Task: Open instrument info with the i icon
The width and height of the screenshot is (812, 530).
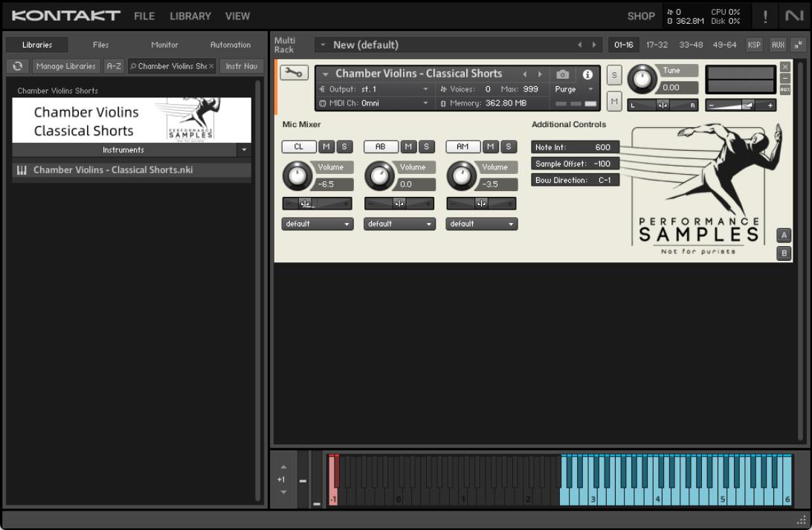Action: (587, 74)
